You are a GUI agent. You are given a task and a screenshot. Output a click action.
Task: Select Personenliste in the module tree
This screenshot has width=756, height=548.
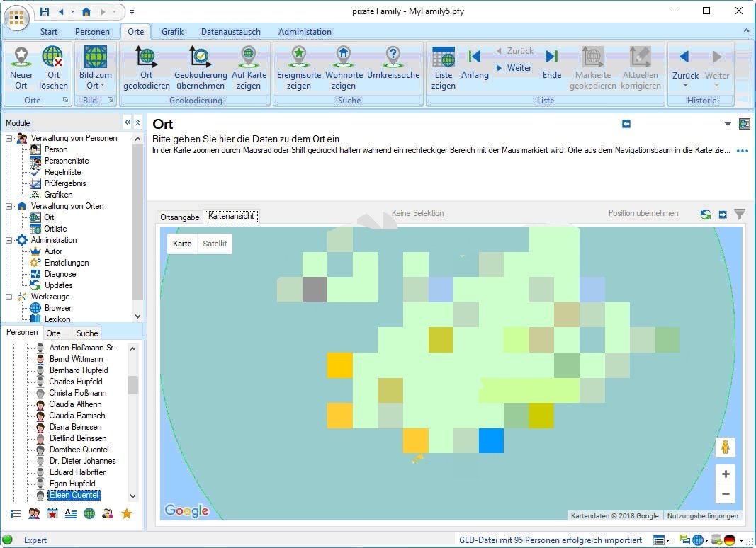coord(67,161)
